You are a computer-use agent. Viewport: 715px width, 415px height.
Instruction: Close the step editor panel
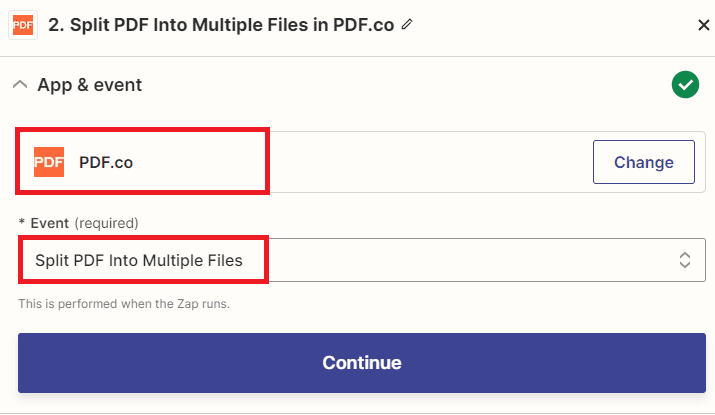[x=703, y=25]
